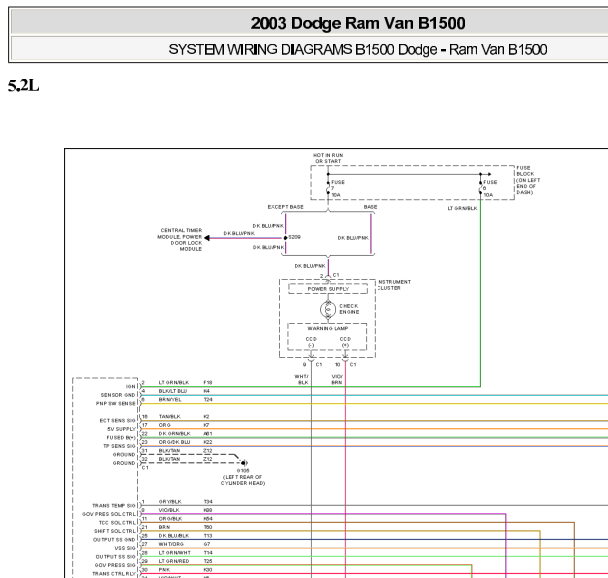Click the 'SYSTEM WIRING DIAGRAMS B1500' subtitle line
The image size is (608, 578).
tap(358, 50)
